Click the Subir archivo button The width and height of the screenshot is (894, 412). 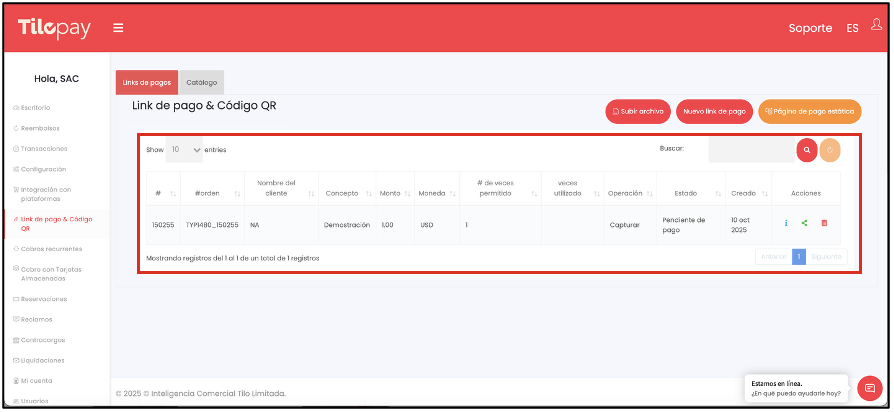[638, 112]
